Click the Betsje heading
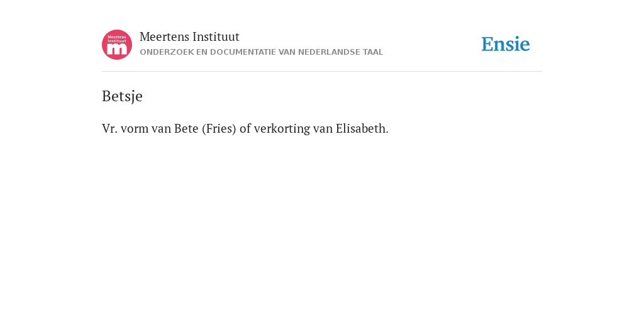This screenshot has width=644, height=322. (122, 96)
